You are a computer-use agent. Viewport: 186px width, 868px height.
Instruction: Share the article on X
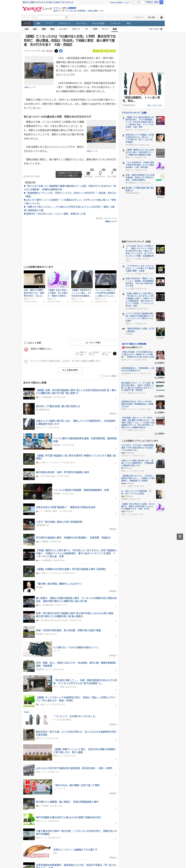(x=56, y=51)
